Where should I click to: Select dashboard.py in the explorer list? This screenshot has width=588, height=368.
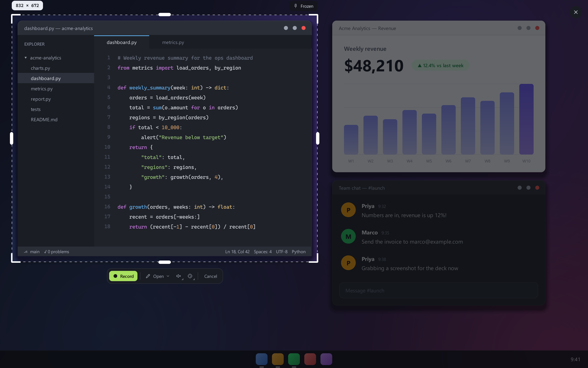point(56,78)
